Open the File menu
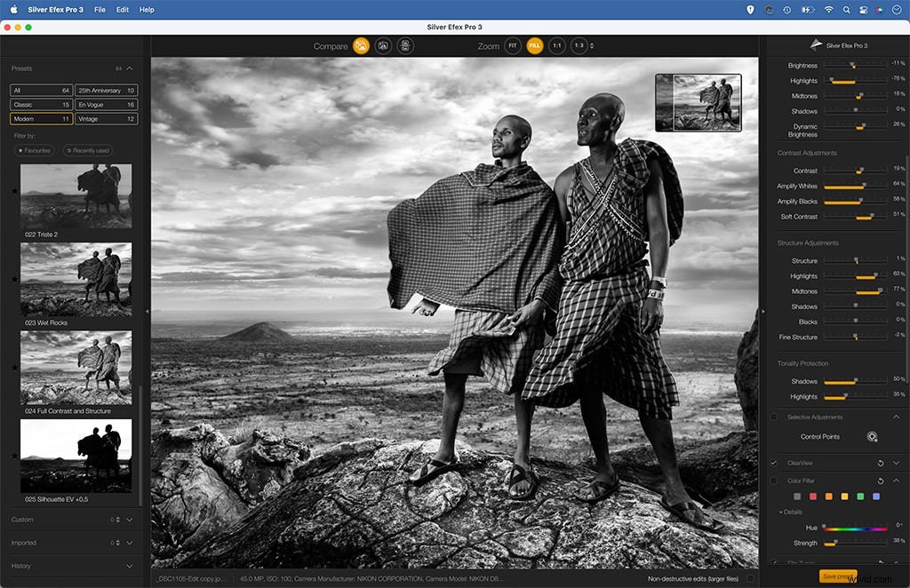The height and width of the screenshot is (588, 910). (x=99, y=9)
